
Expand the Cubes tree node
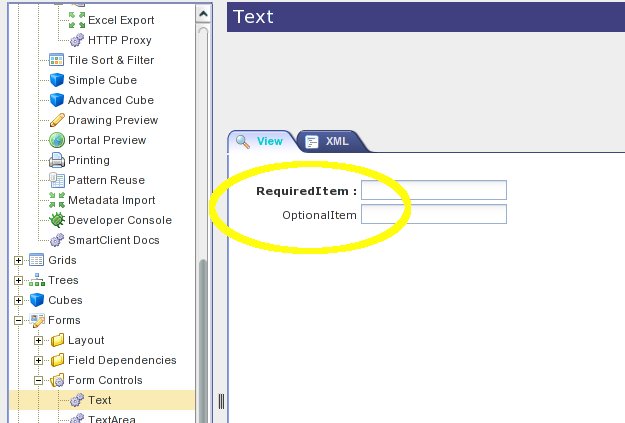coord(19,300)
